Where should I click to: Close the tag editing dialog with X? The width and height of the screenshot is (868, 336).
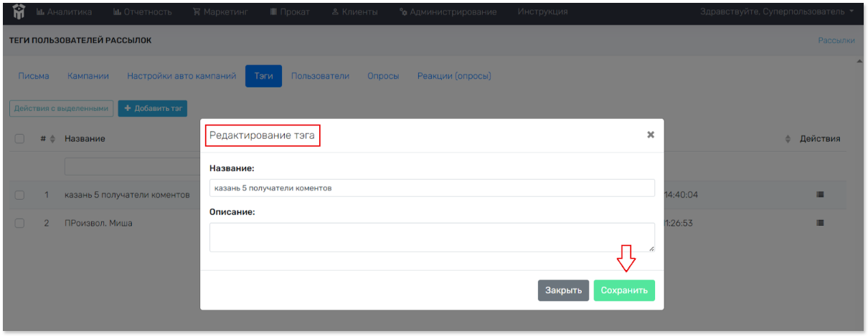[x=651, y=135]
